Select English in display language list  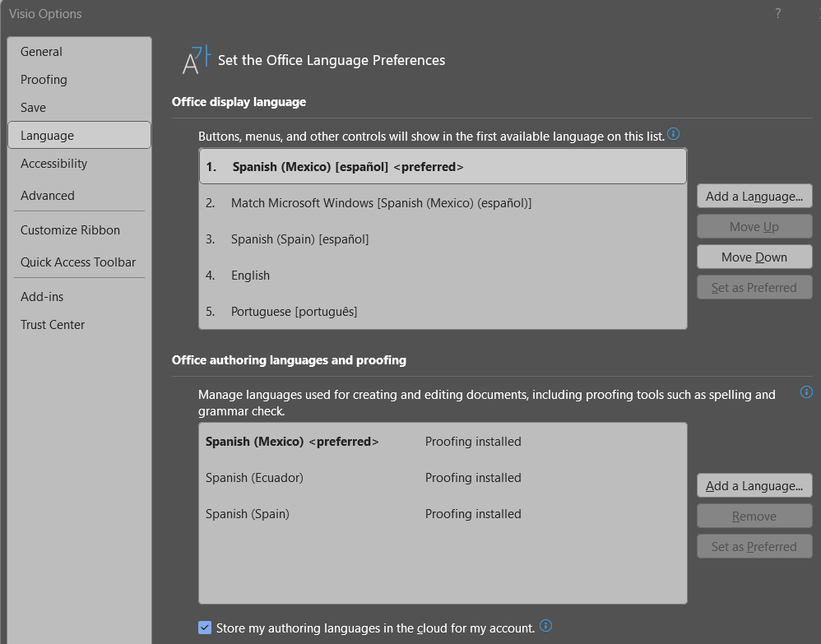point(443,275)
